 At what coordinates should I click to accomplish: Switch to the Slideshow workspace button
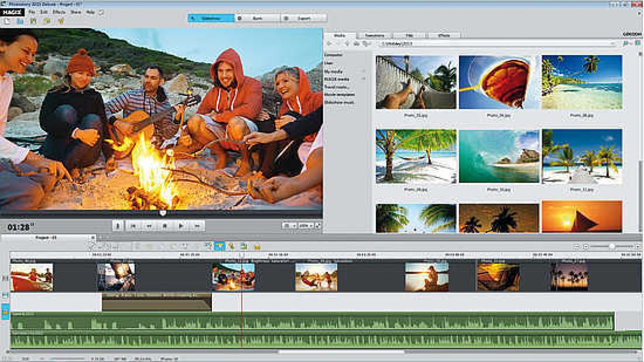pos(211,18)
